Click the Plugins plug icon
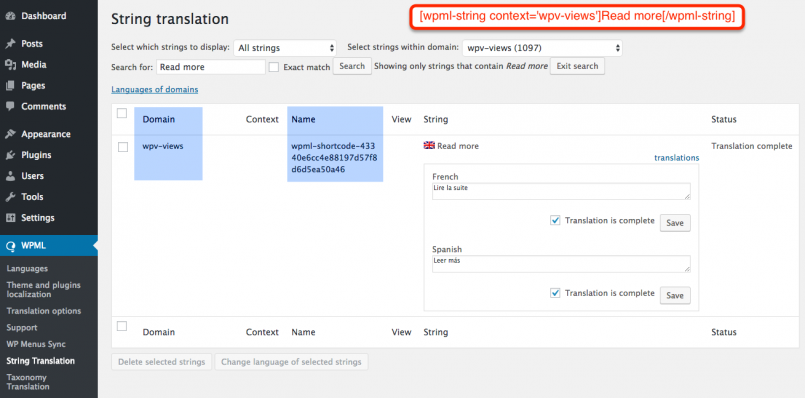805x398 pixels. [10, 155]
